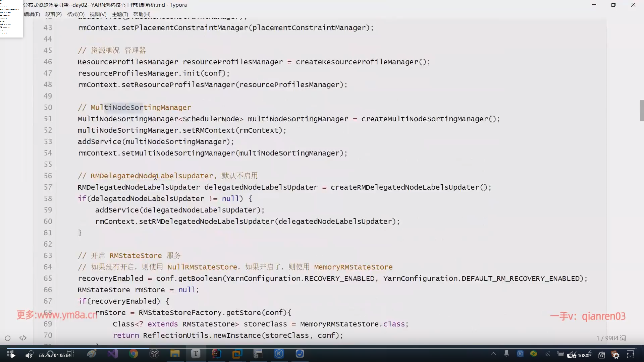Open VMware icon on the taskbar
The width and height of the screenshot is (644, 362).
(237, 354)
